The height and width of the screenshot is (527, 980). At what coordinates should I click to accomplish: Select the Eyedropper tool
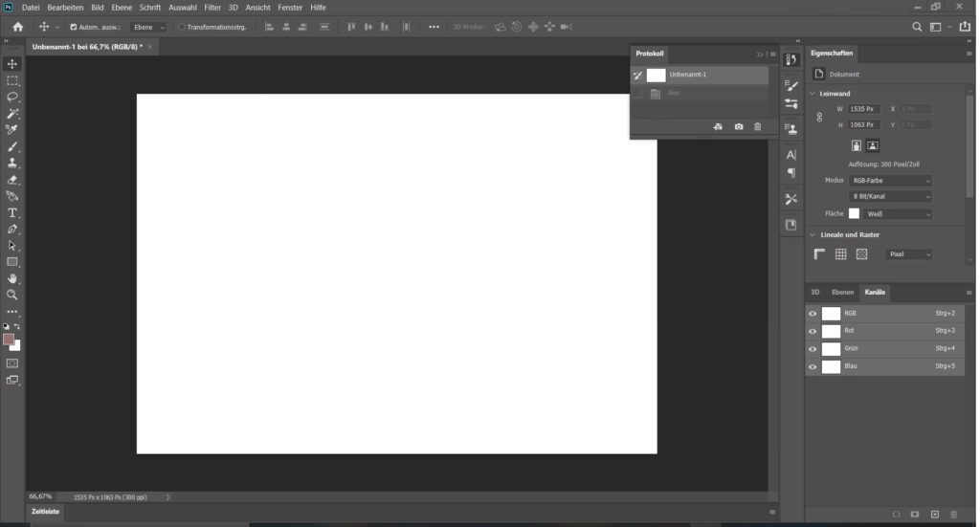pos(12,129)
